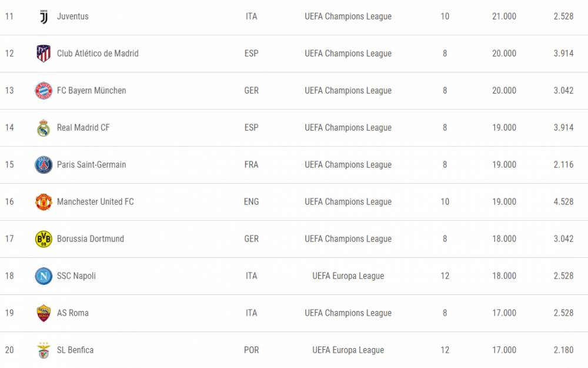Select the FC Bayern München logo
Viewport: 588px width, 368px height.
click(x=44, y=91)
